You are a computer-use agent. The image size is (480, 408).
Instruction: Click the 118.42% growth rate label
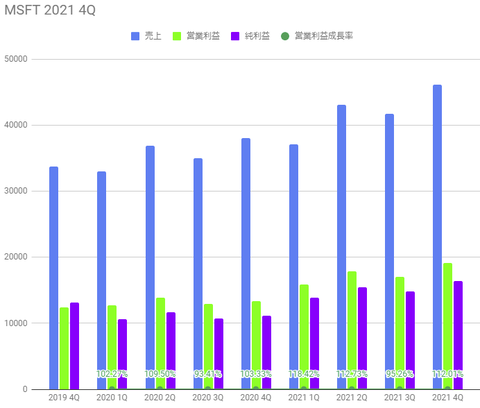tap(304, 374)
